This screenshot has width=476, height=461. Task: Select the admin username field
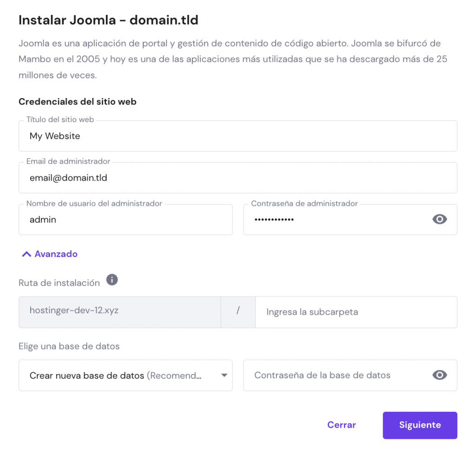126,219
